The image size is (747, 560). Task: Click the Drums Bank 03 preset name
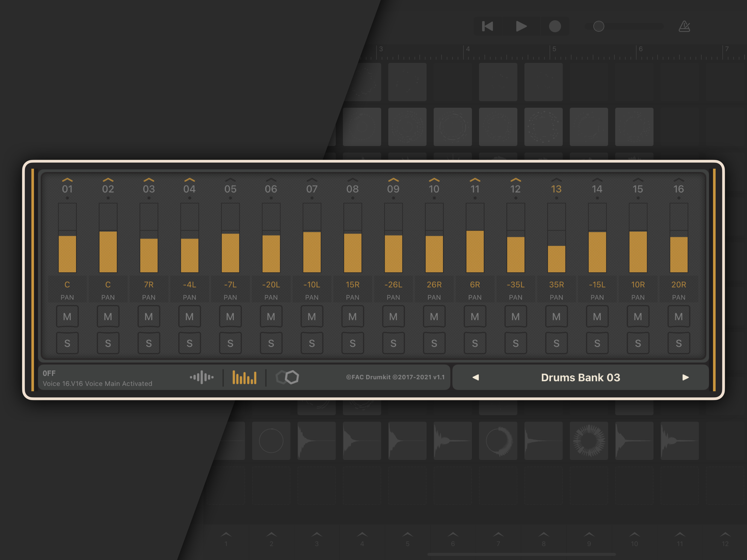(580, 377)
